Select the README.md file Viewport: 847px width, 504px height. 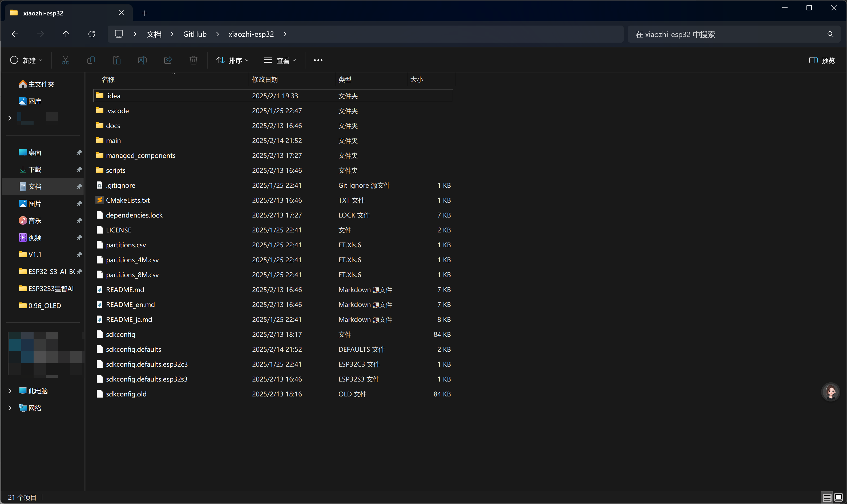click(125, 290)
